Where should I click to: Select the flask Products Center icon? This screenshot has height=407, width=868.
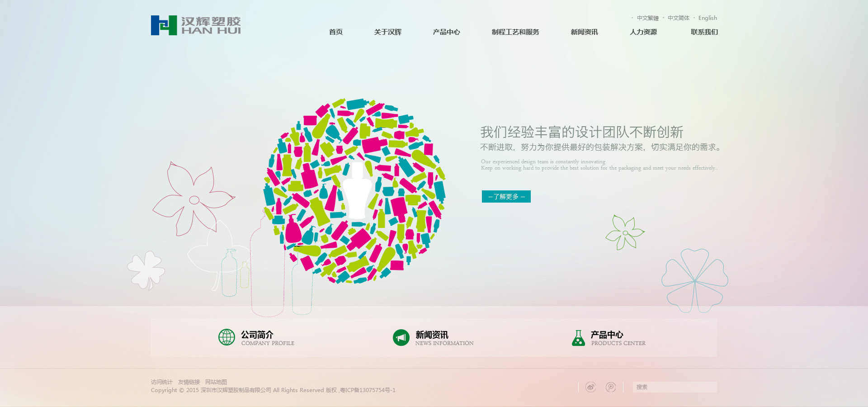pyautogui.click(x=578, y=338)
